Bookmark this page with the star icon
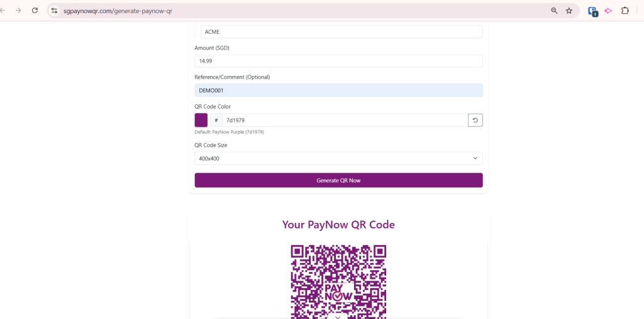Image resolution: width=644 pixels, height=319 pixels. click(x=569, y=11)
